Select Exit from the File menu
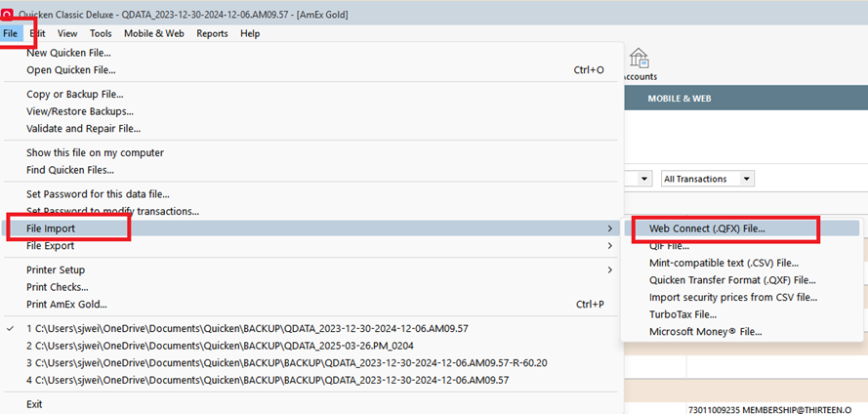The width and height of the screenshot is (868, 414). (34, 404)
